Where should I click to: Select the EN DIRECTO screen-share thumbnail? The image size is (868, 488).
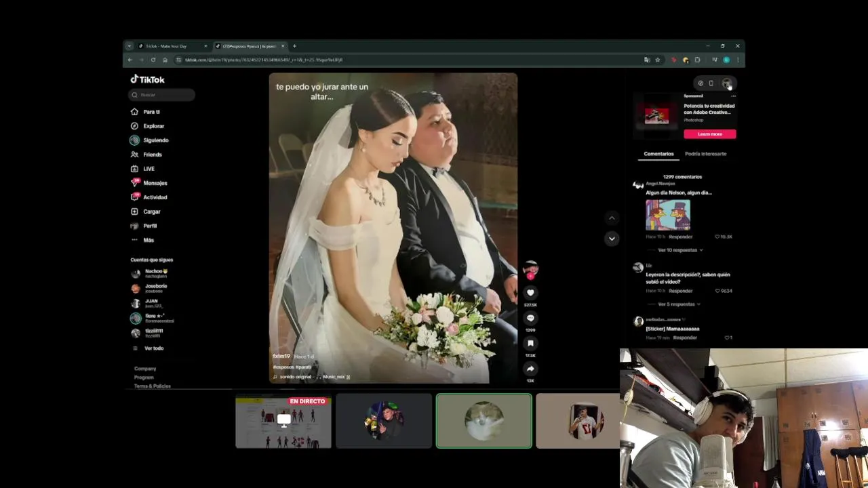(283, 422)
